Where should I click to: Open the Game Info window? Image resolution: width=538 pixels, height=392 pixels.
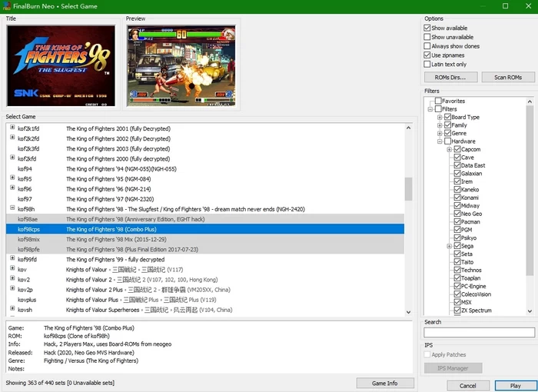(x=384, y=383)
